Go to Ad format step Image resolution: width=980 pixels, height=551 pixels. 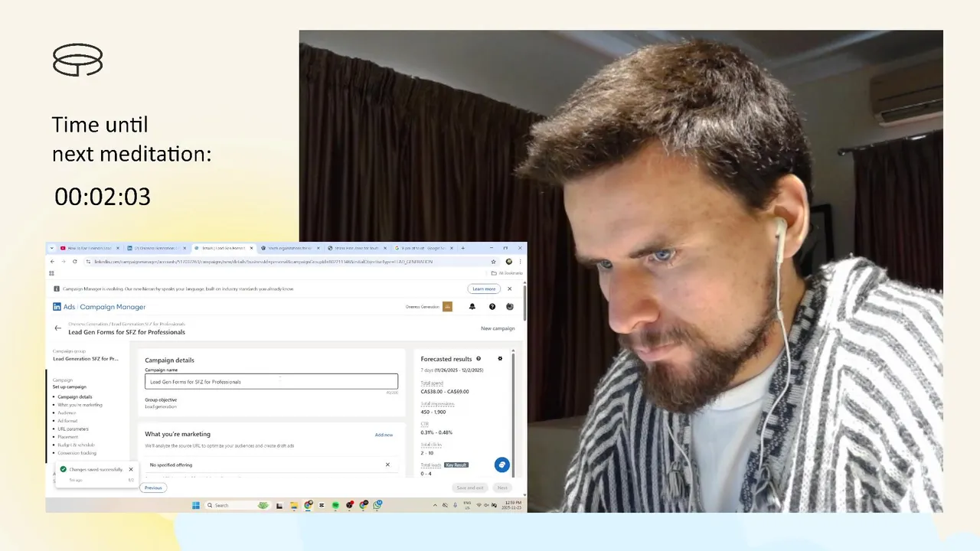click(67, 421)
